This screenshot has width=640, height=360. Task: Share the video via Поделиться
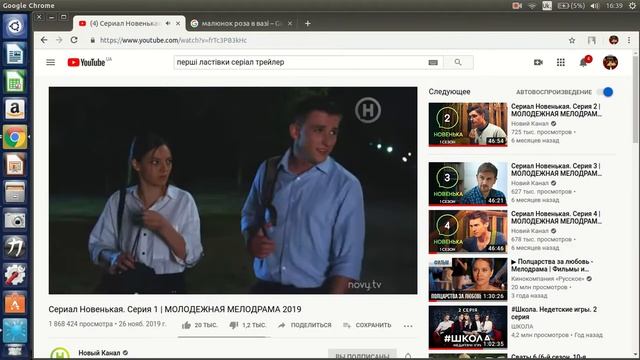305,325
